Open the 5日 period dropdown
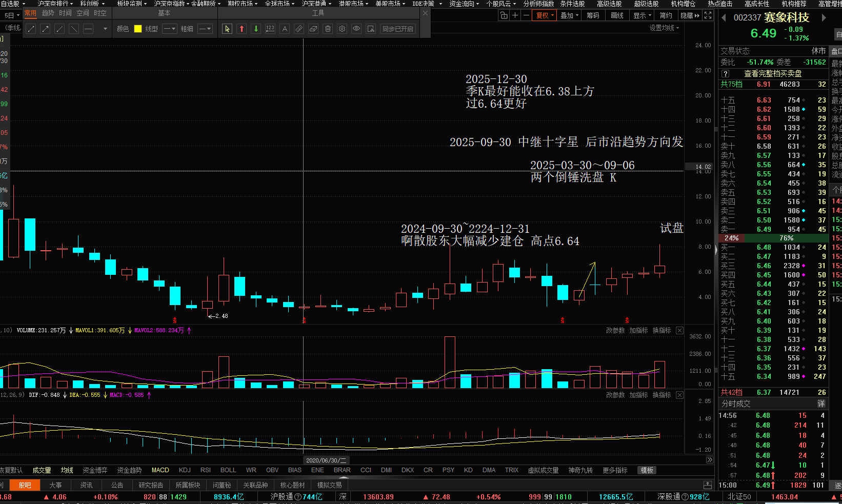Viewport: 842px width, 504px height. (x=11, y=15)
